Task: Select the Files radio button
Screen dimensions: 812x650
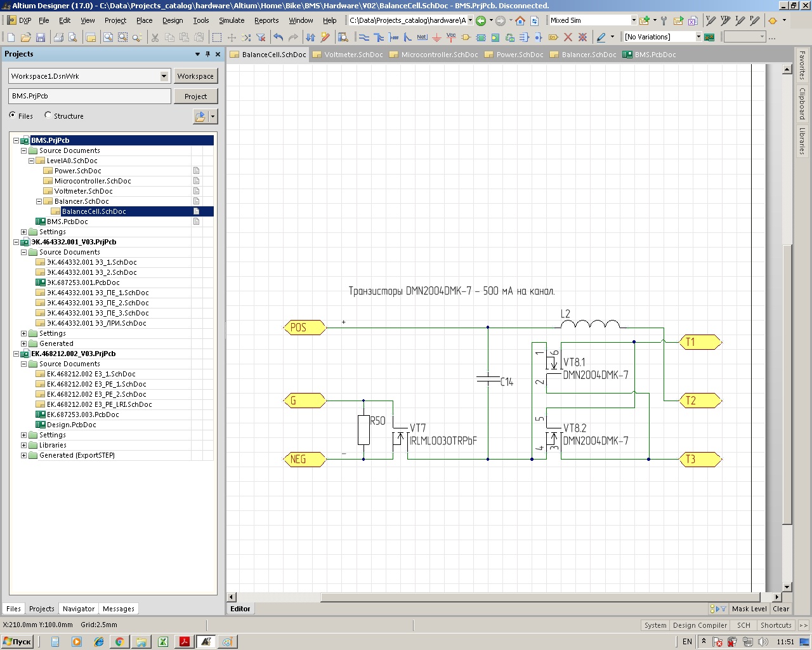Action: pyautogui.click(x=13, y=116)
